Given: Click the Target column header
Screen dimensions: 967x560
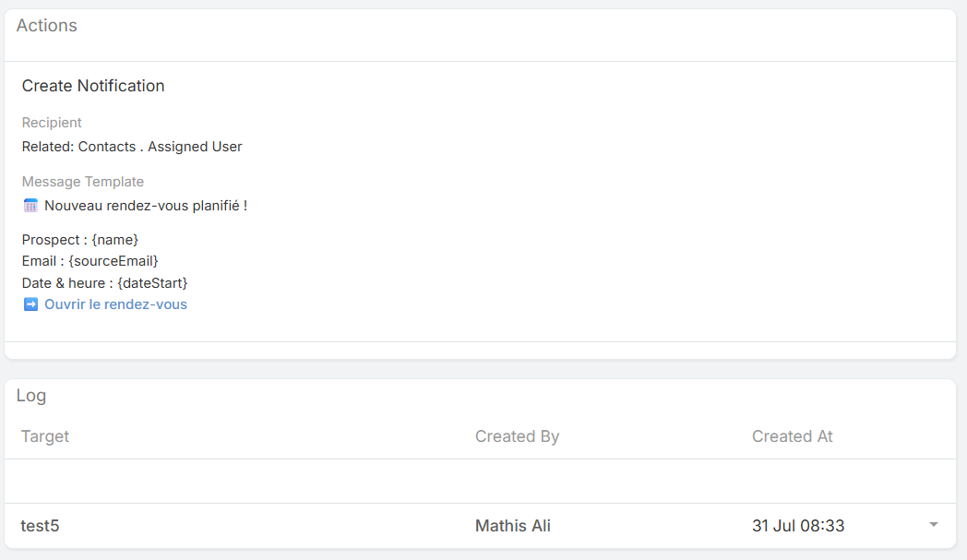Looking at the screenshot, I should click(45, 436).
